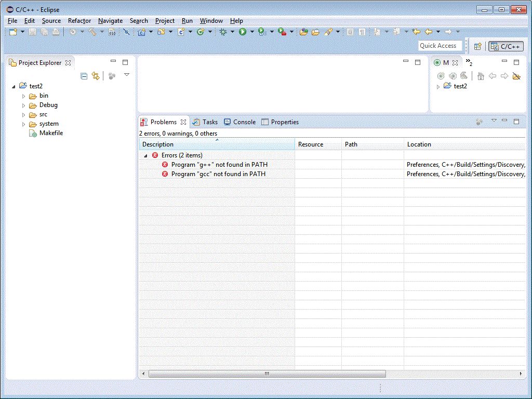Viewport: 532px width, 399px height.
Task: Click the Quick Access search field
Action: [440, 46]
